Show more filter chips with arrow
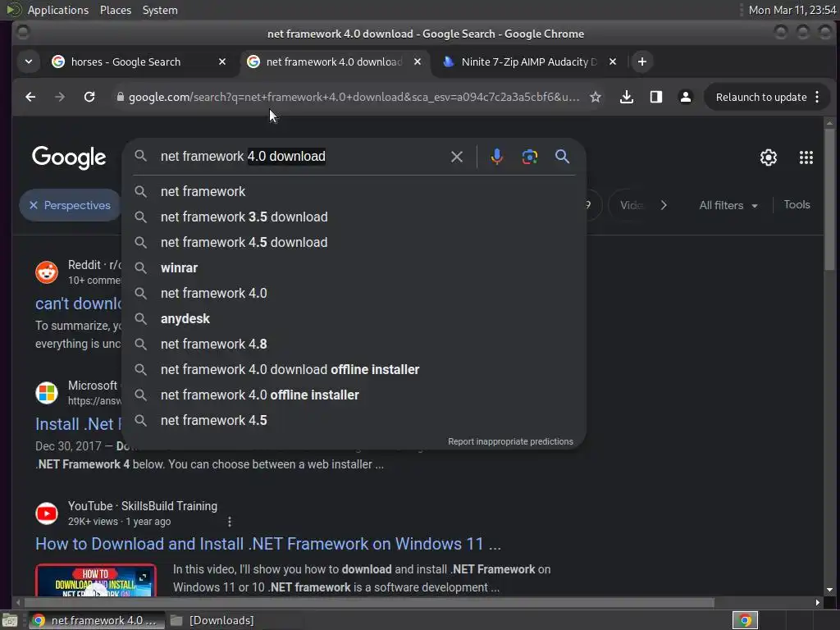The height and width of the screenshot is (630, 840). 664,205
